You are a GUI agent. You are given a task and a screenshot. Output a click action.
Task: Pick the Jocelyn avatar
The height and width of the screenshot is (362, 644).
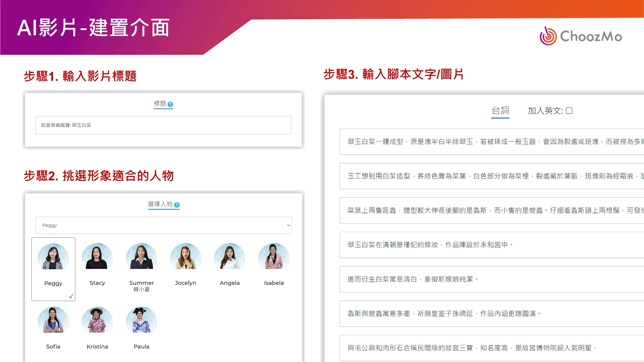tap(185, 257)
